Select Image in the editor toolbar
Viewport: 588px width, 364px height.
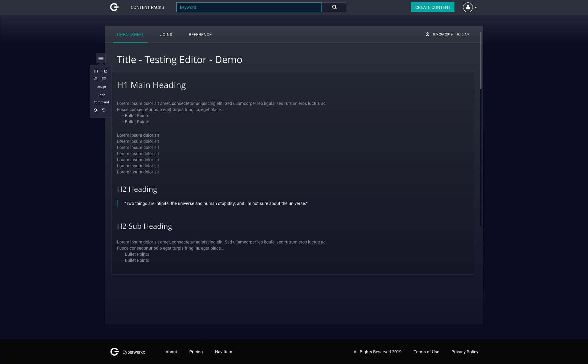101,87
